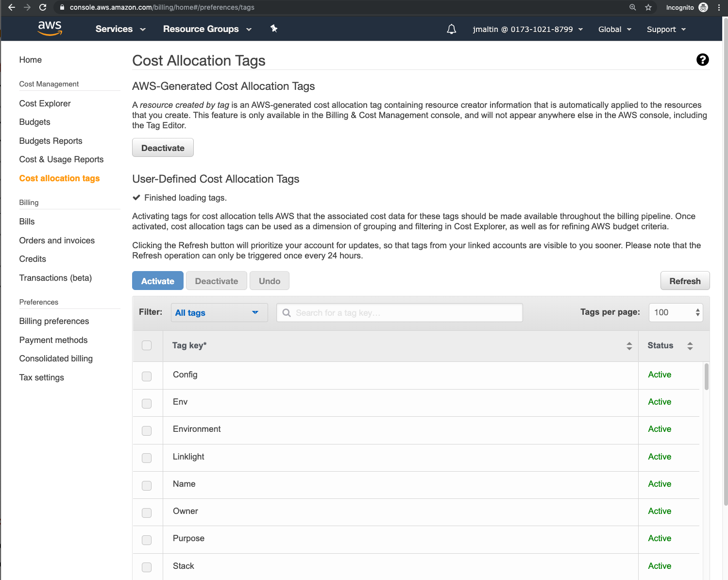The width and height of the screenshot is (728, 580).
Task: Open Cost Explorer from the sidebar
Action: [x=45, y=103]
